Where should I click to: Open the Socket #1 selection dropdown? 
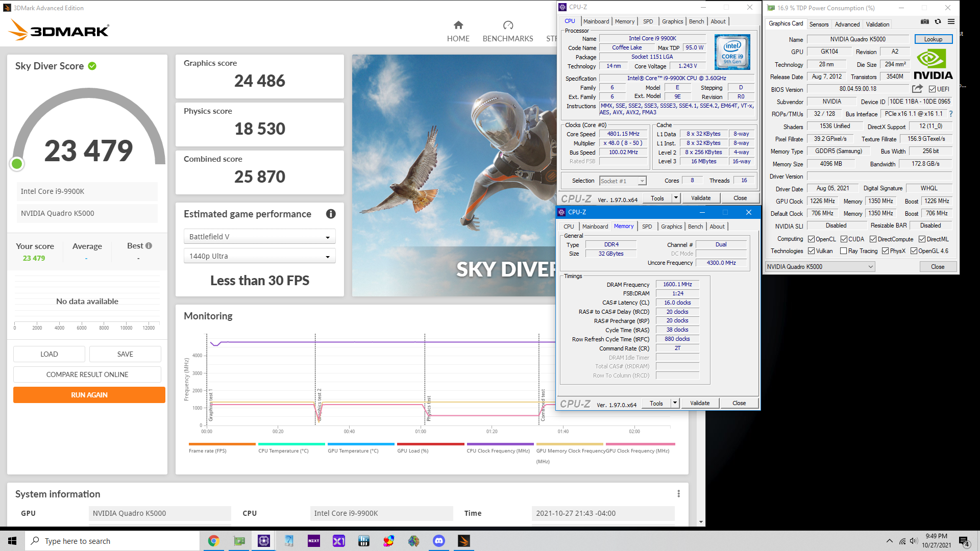[x=623, y=181]
